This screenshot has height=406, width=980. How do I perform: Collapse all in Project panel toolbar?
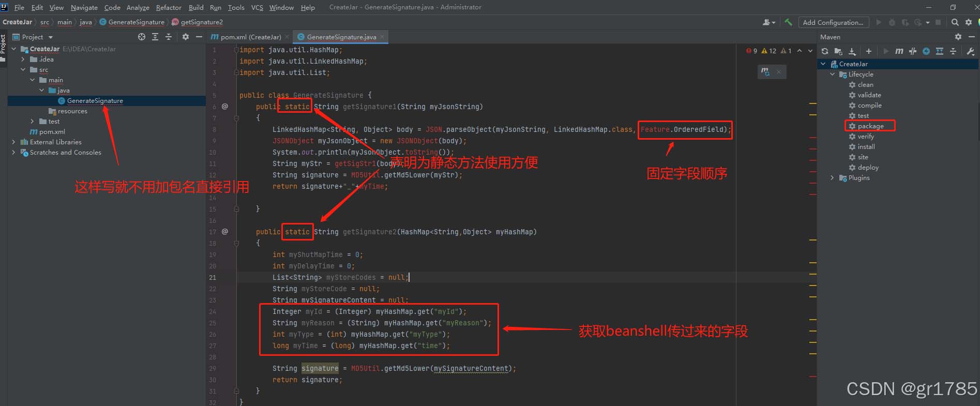pyautogui.click(x=169, y=37)
